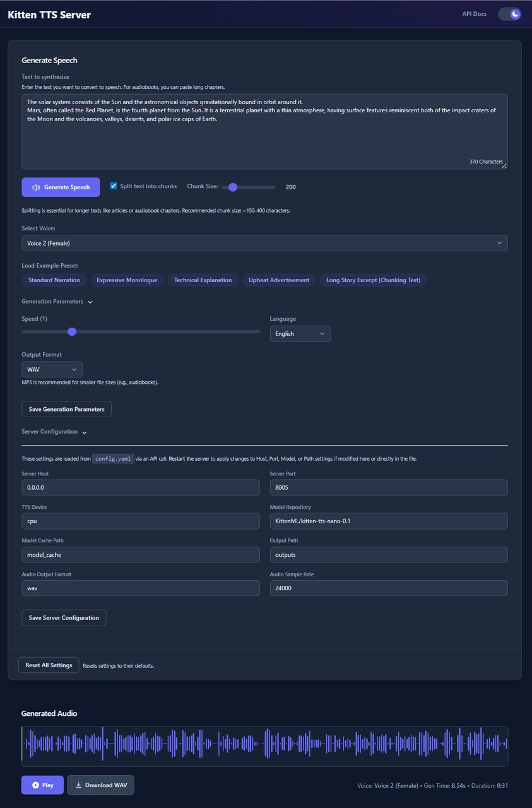Click the Chunk Size slider handle
Screen dimensions: 532x808
pos(232,187)
